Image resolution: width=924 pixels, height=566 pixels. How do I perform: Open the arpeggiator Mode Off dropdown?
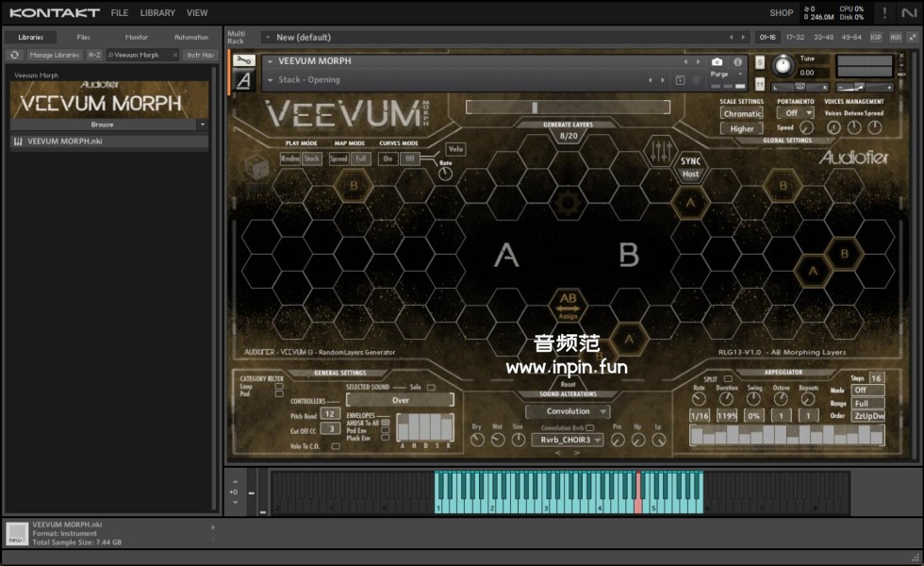pos(868,391)
